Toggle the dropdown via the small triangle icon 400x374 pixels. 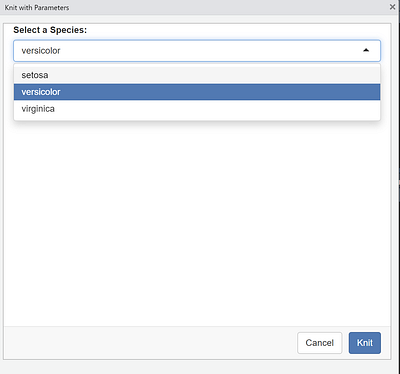(366, 50)
